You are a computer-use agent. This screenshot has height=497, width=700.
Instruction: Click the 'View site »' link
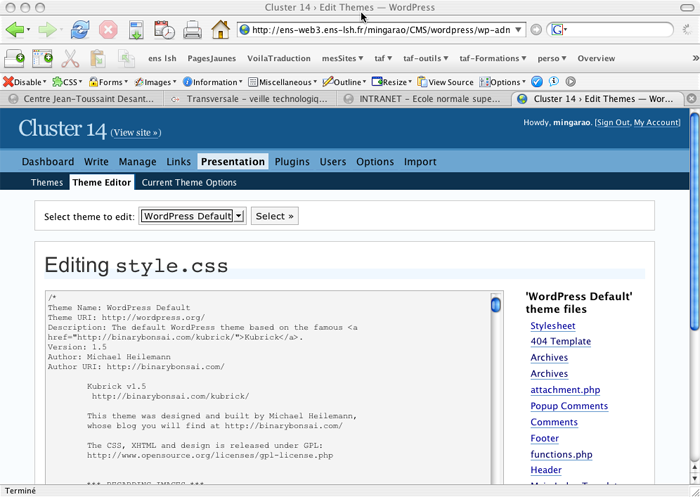click(136, 133)
